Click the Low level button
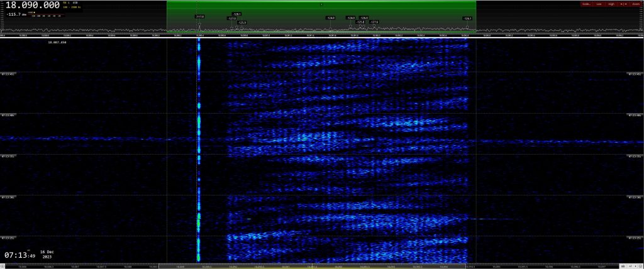 pyautogui.click(x=599, y=4)
